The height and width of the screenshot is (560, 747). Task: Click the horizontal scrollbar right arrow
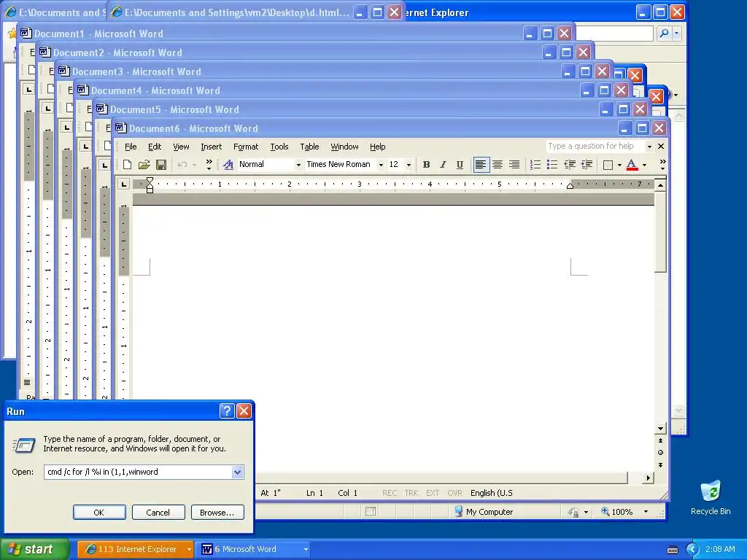click(x=648, y=478)
